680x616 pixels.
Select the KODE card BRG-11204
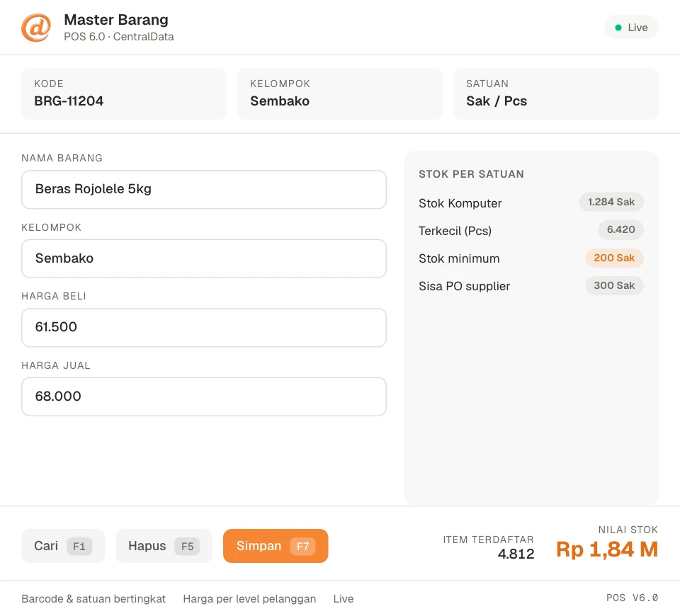[123, 93]
